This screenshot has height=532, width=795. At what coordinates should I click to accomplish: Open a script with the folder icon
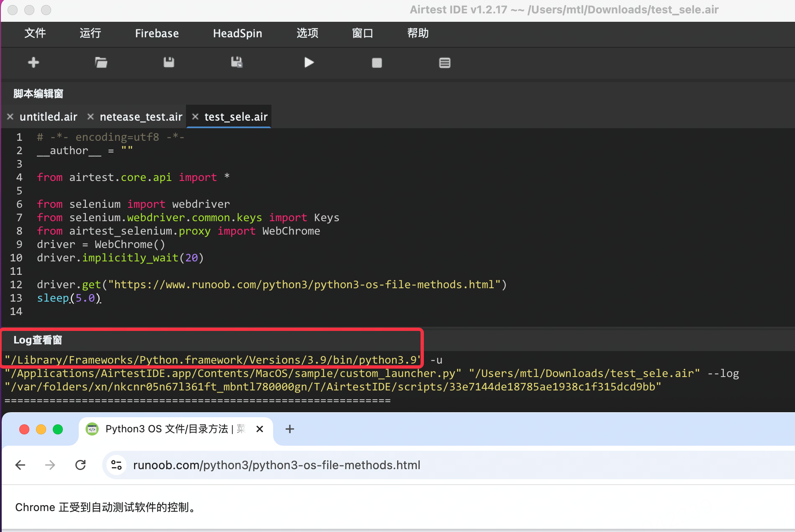click(101, 62)
